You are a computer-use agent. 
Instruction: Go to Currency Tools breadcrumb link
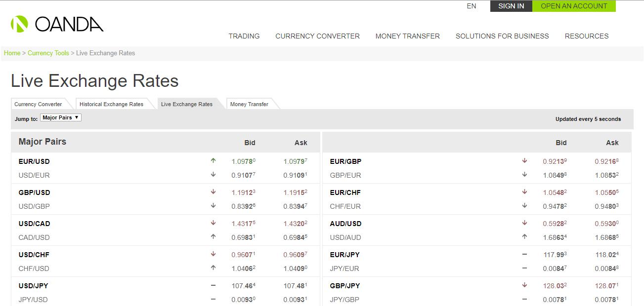pyautogui.click(x=48, y=53)
